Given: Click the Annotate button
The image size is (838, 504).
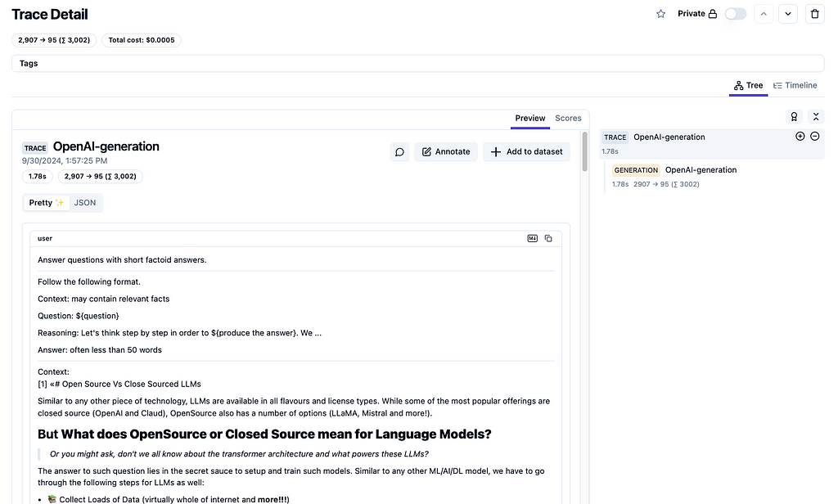Looking at the screenshot, I should coord(446,152).
